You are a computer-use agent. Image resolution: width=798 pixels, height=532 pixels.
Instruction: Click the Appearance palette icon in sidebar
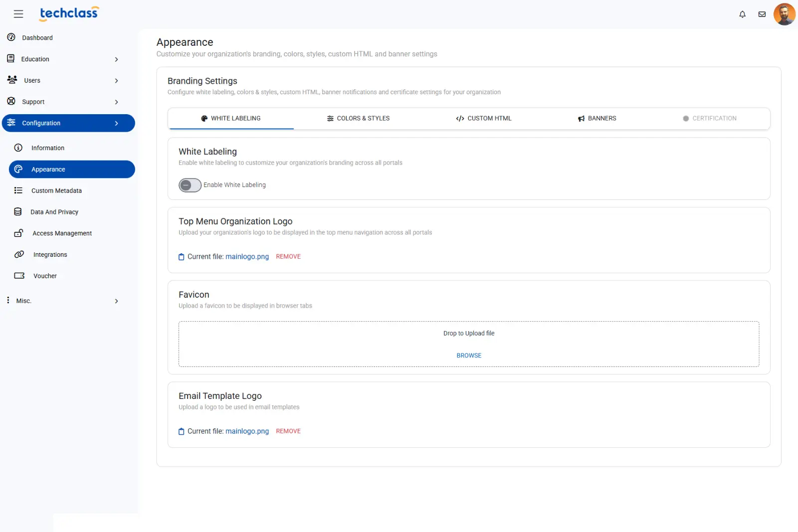(18, 169)
